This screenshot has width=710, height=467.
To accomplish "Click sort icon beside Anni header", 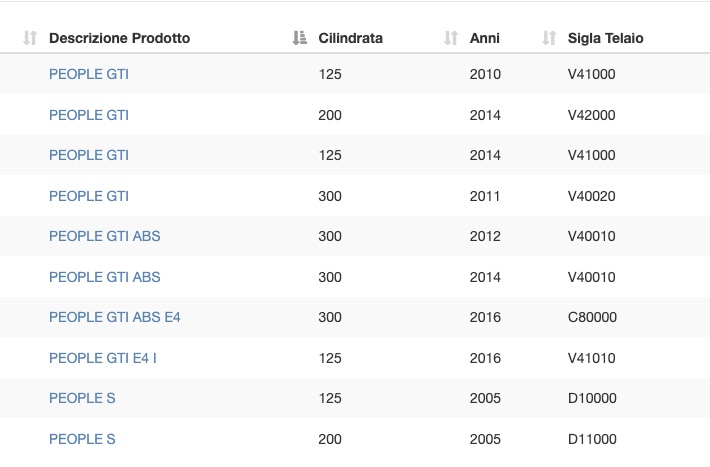I will [451, 38].
